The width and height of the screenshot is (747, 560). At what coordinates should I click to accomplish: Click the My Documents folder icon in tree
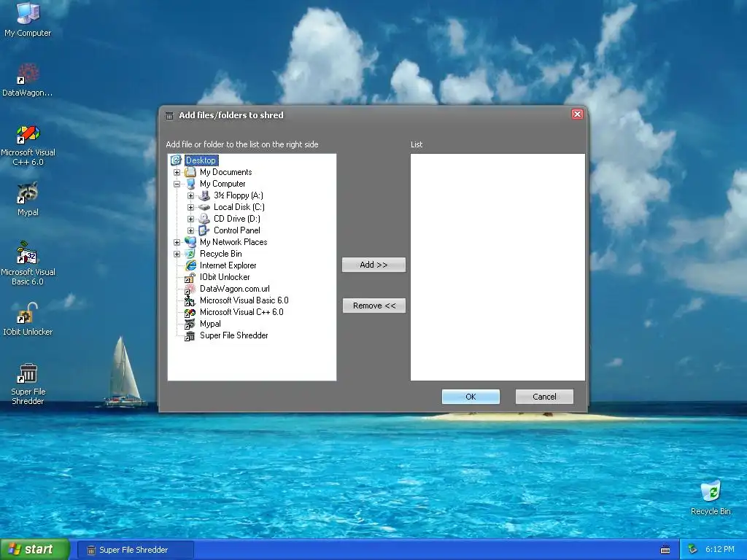click(x=190, y=172)
